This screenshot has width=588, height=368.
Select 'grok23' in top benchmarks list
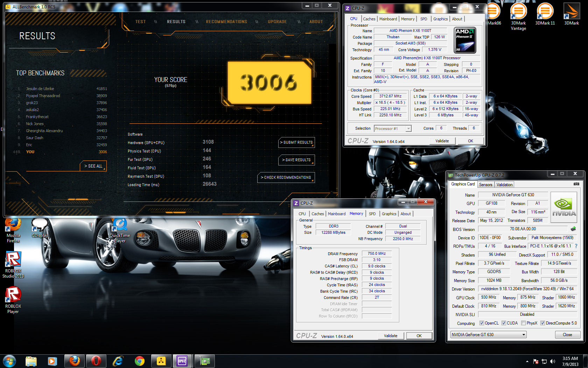(62, 103)
